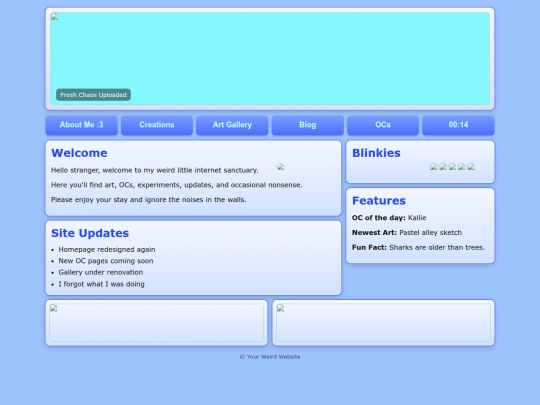The image size is (540, 405).
Task: Click 'Gallery under renovation' list item
Action: [101, 272]
